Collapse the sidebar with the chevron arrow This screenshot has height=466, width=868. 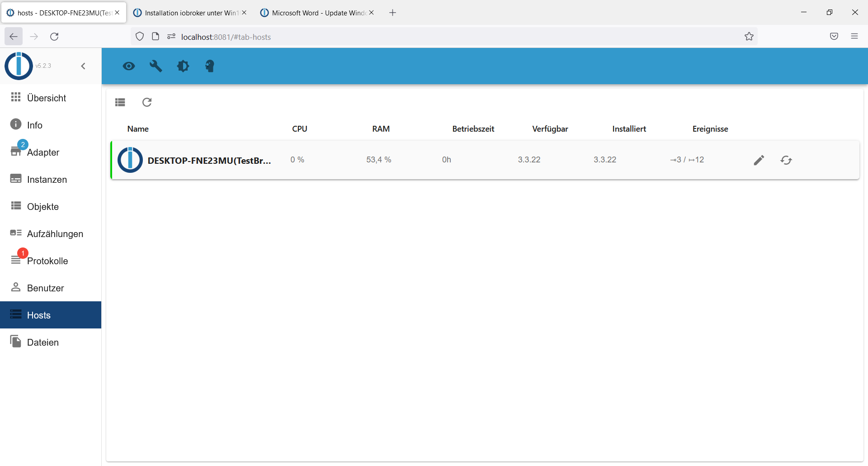click(x=83, y=66)
